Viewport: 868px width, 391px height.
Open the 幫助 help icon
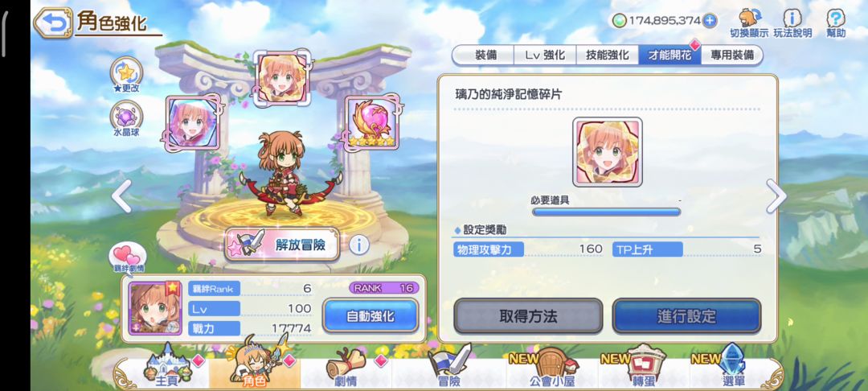(x=836, y=23)
